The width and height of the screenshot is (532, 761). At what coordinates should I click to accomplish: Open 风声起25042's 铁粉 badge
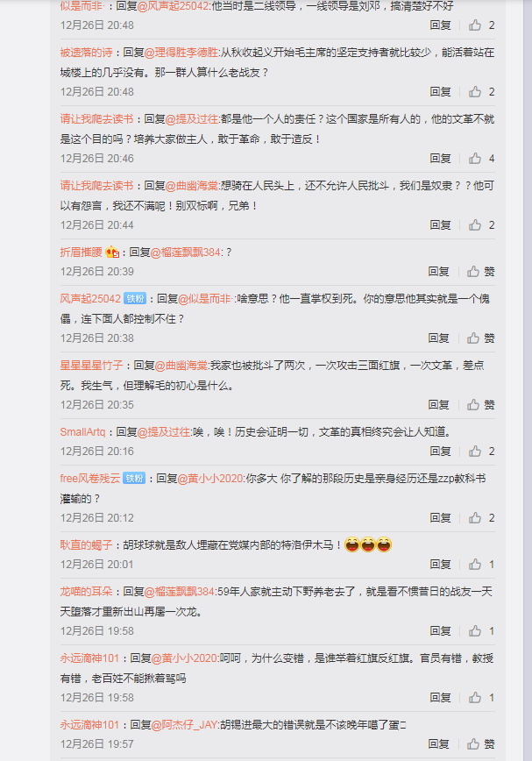(135, 298)
